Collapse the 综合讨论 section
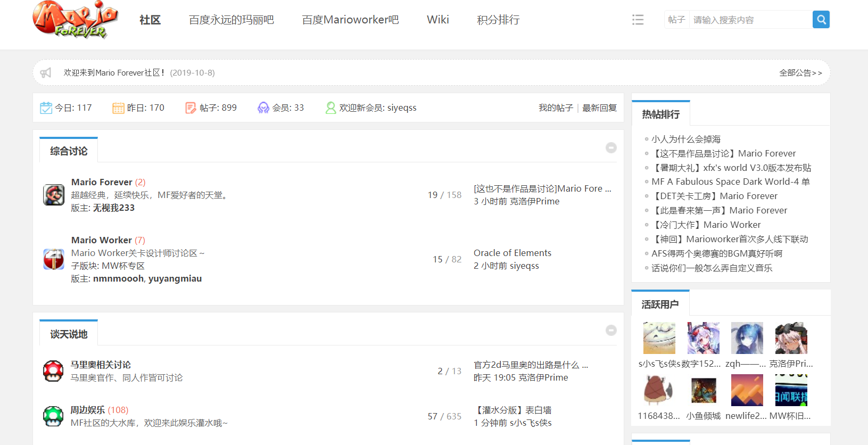 pyautogui.click(x=611, y=147)
